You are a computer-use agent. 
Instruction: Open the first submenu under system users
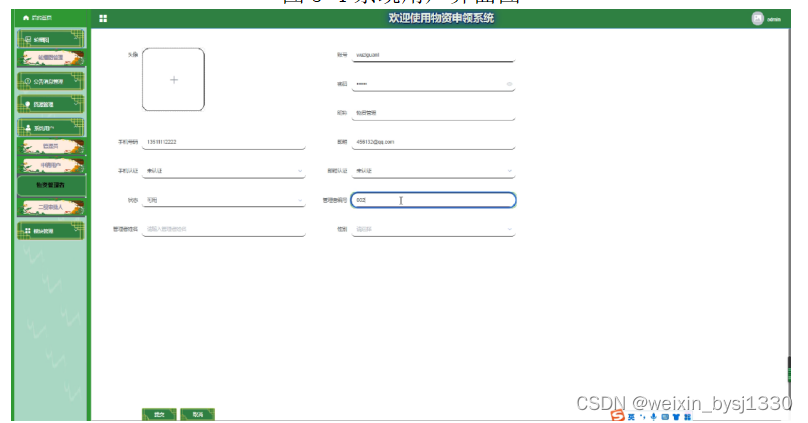(x=51, y=147)
